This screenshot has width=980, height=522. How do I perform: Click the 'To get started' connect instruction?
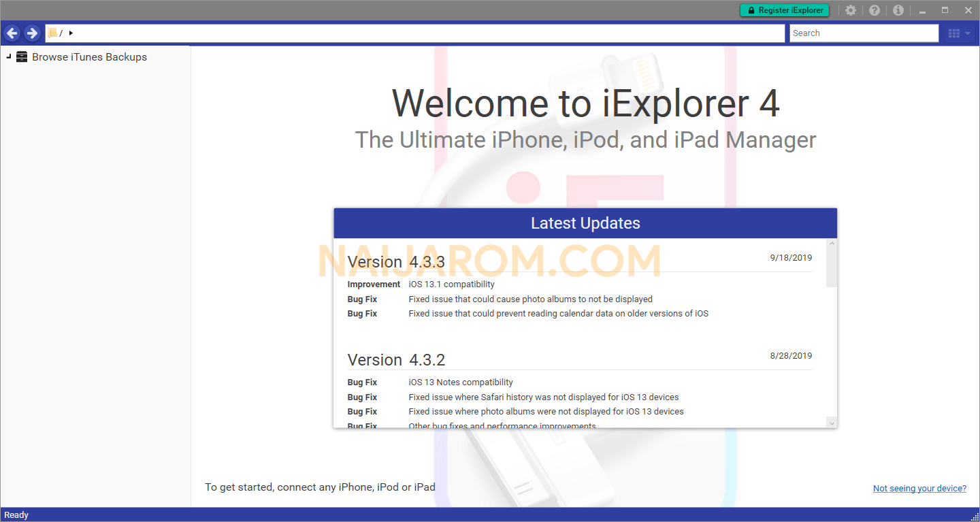point(320,487)
